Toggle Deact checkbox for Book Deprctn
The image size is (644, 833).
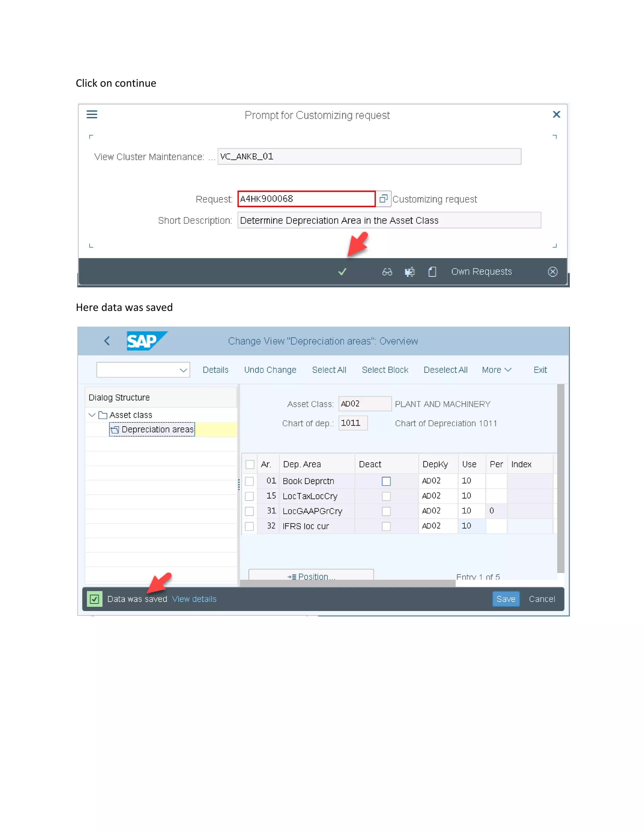click(386, 481)
